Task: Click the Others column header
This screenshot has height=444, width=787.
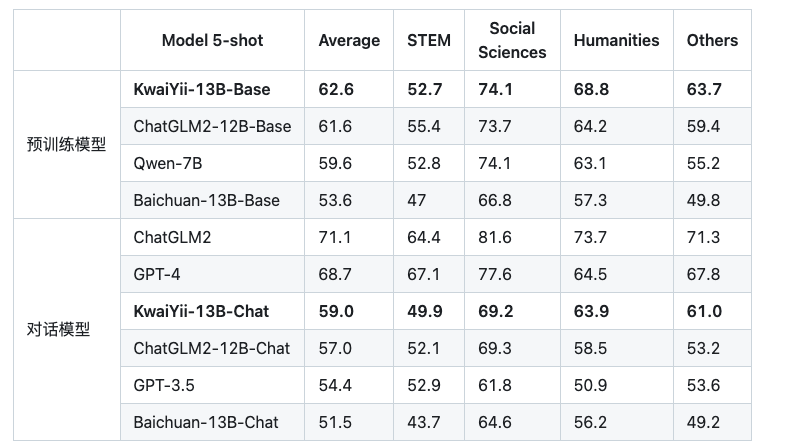Action: point(712,40)
